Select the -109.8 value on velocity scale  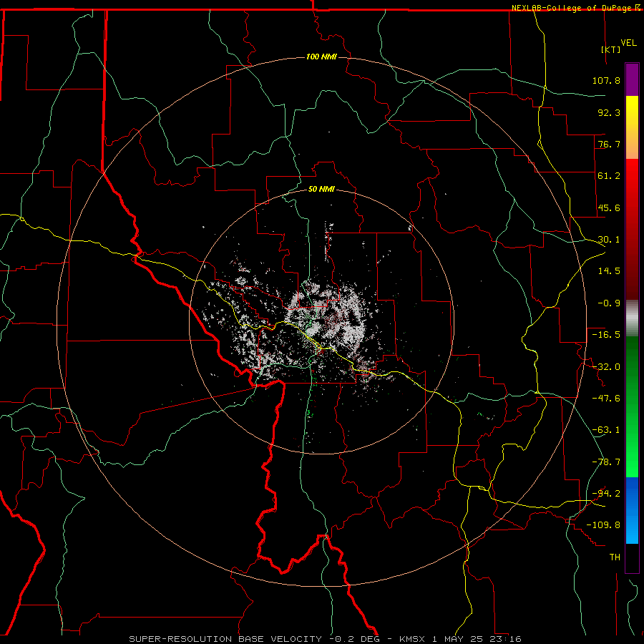[x=603, y=525]
